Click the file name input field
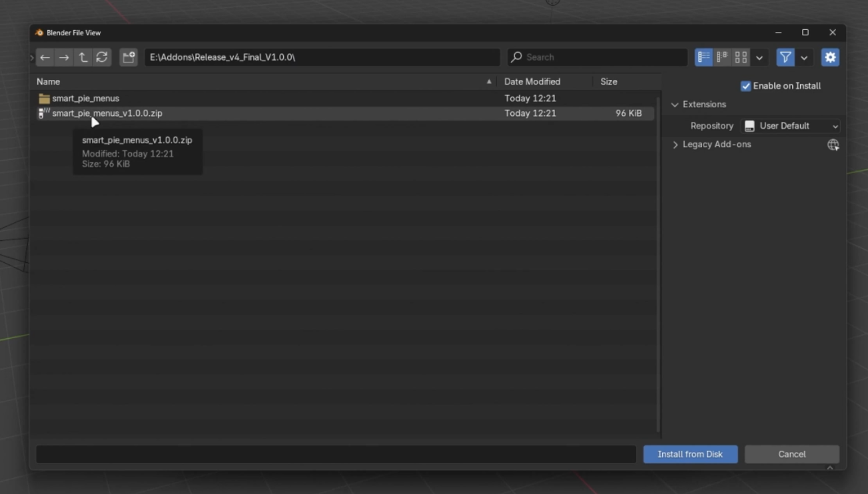 pyautogui.click(x=336, y=454)
